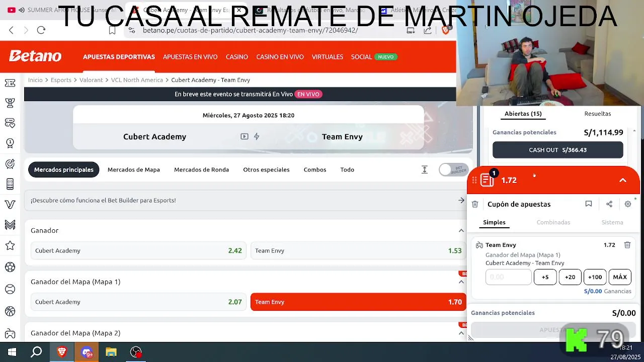This screenshot has width=644, height=362.
Task: Add +100 to stake
Action: pos(595,277)
